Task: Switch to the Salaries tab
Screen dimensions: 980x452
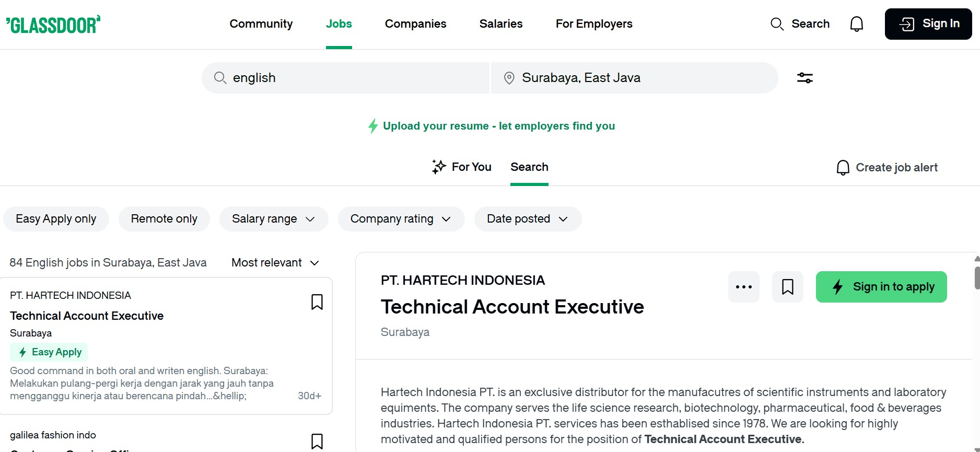Action: point(500,24)
